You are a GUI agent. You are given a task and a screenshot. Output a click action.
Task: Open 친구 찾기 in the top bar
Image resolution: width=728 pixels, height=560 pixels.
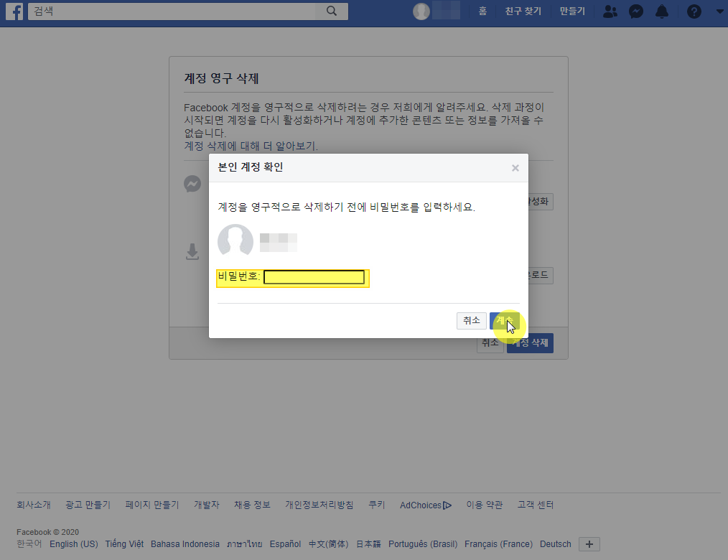point(523,11)
